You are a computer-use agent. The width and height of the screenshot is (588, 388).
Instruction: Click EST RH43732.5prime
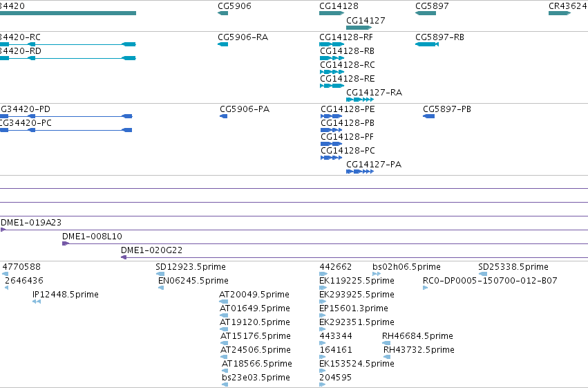[x=387, y=357]
